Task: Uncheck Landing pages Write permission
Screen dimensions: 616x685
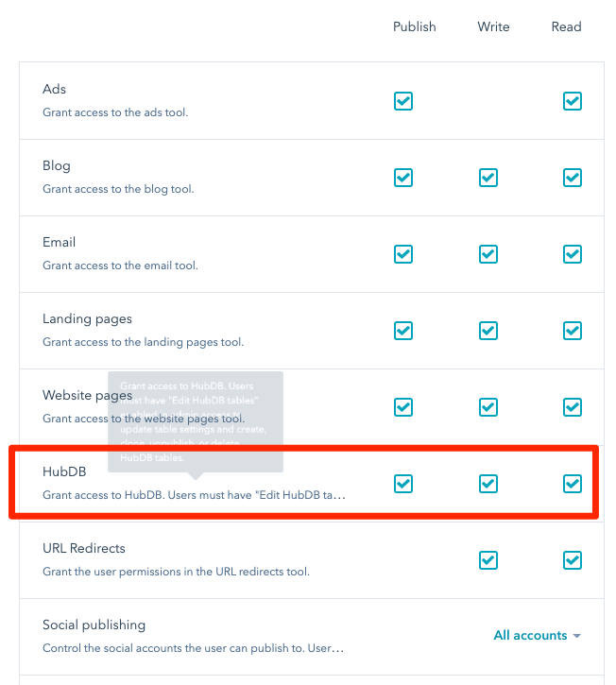Action: [x=488, y=331]
